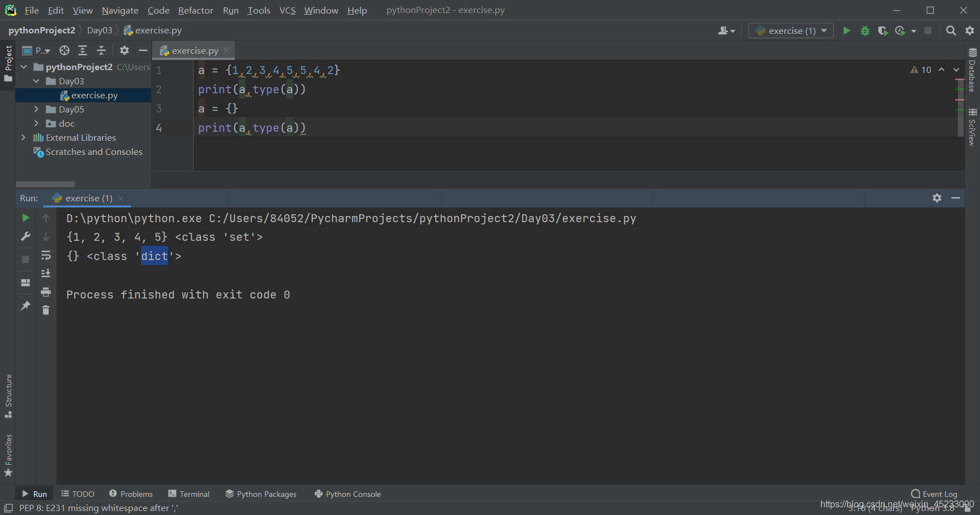Stop the process in Run panel
This screenshot has width=980, height=515.
click(x=25, y=259)
